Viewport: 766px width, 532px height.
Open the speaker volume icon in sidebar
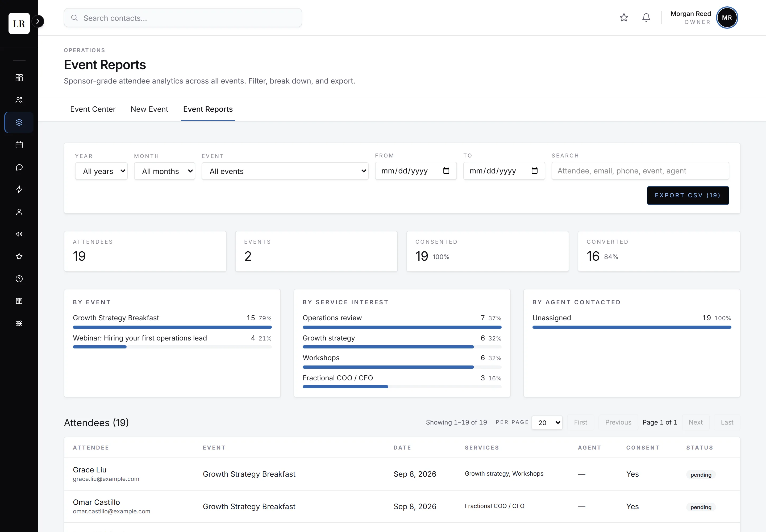tap(19, 234)
